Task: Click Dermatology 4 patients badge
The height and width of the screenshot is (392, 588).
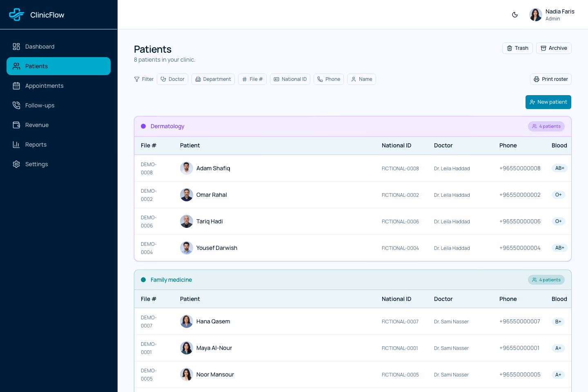Action: tap(546, 126)
